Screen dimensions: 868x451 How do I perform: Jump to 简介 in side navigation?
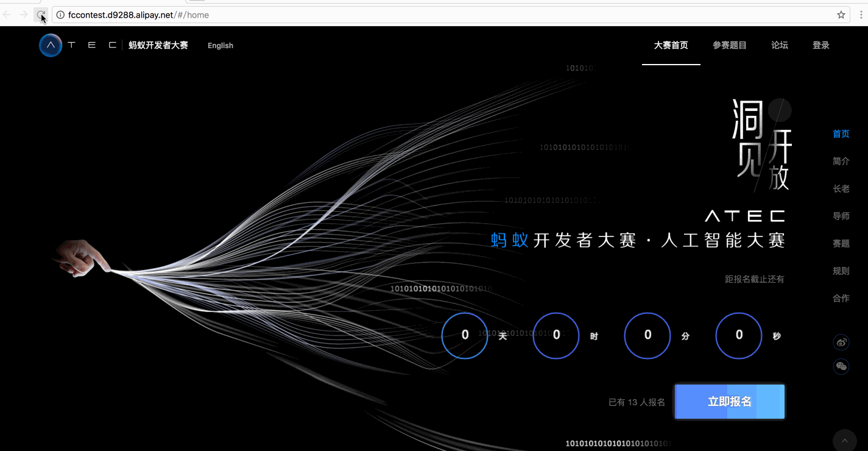pyautogui.click(x=841, y=162)
